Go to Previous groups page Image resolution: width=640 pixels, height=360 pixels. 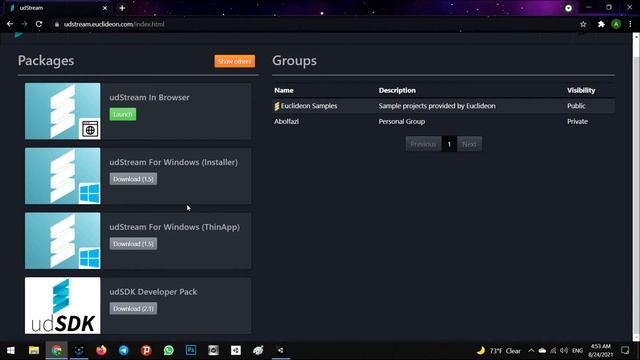click(423, 144)
